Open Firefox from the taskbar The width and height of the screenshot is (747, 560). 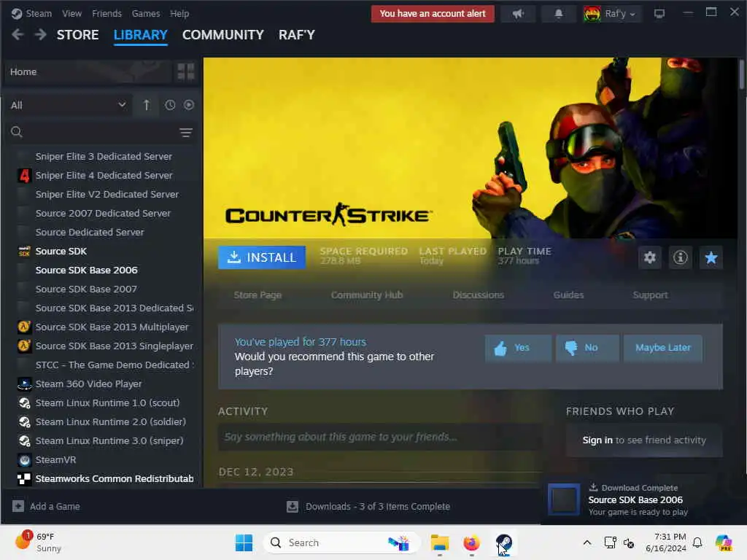(472, 542)
